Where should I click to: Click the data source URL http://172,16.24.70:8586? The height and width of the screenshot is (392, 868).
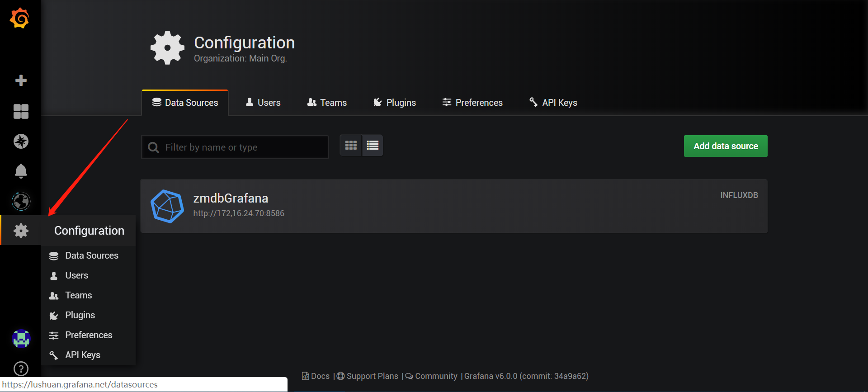[x=239, y=213]
